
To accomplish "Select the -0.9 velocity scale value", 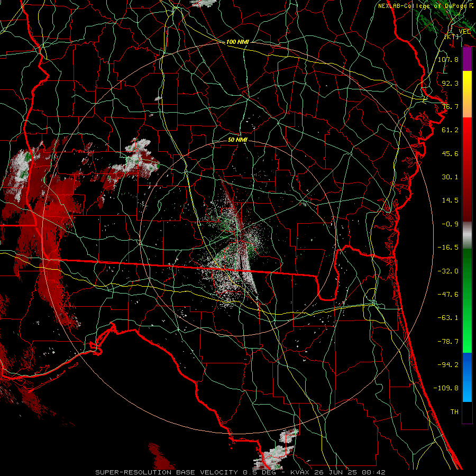I will (x=450, y=224).
